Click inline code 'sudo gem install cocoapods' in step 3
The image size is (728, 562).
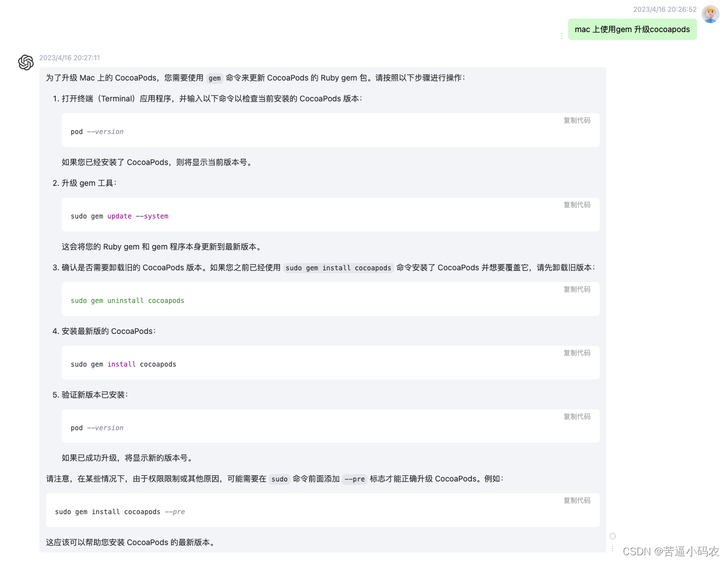[338, 268]
